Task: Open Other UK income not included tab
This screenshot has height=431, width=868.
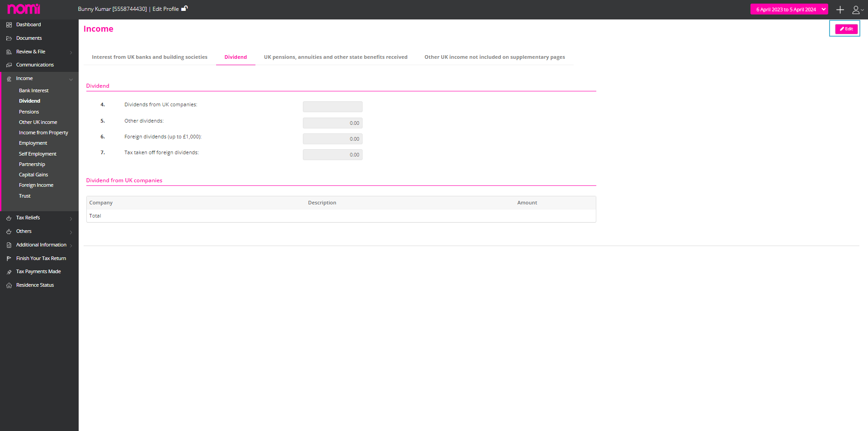Action: tap(495, 57)
